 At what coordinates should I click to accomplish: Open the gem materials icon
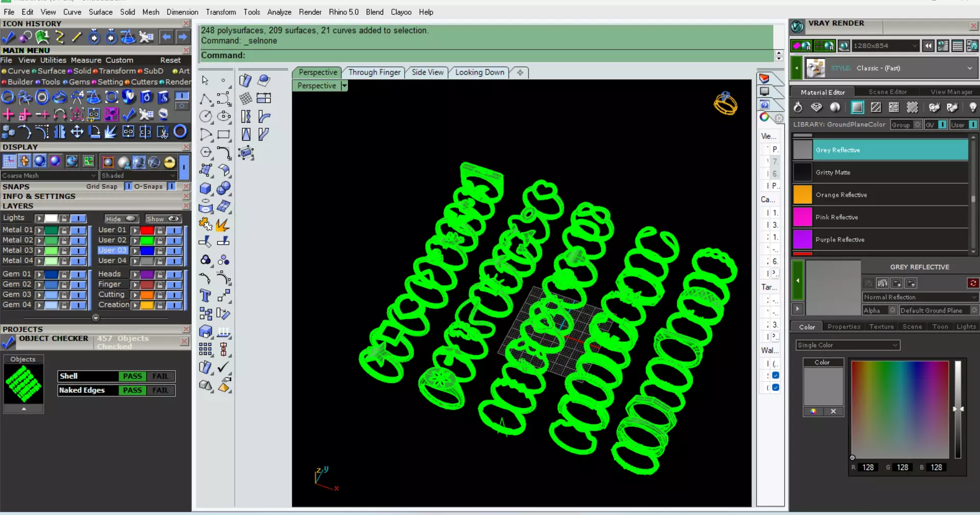[816, 107]
